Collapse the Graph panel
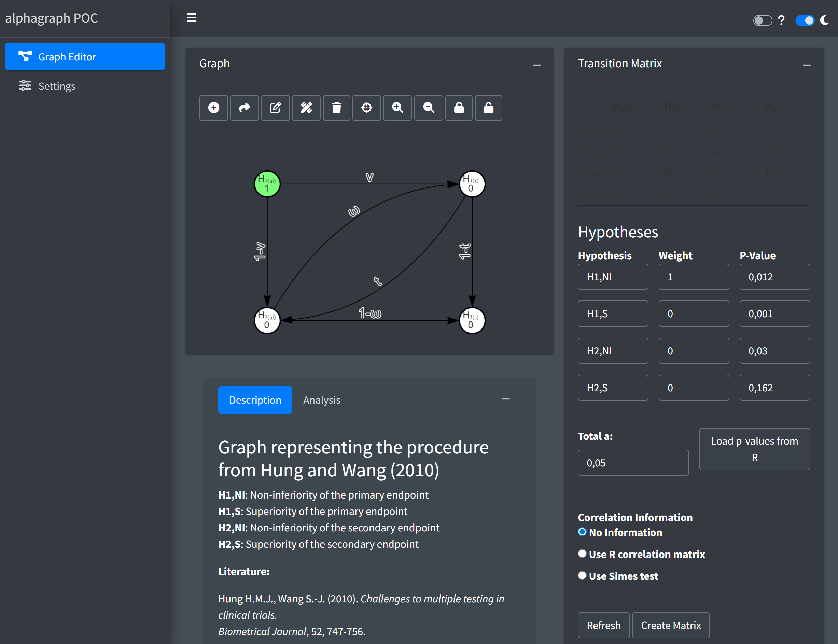Viewport: 838px width, 644px height. (537, 65)
